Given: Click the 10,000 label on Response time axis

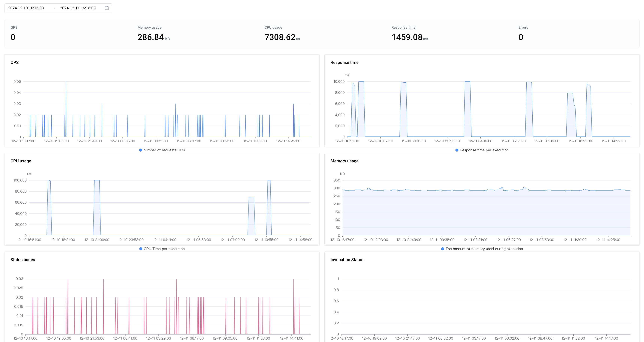Looking at the screenshot, I should click(339, 82).
